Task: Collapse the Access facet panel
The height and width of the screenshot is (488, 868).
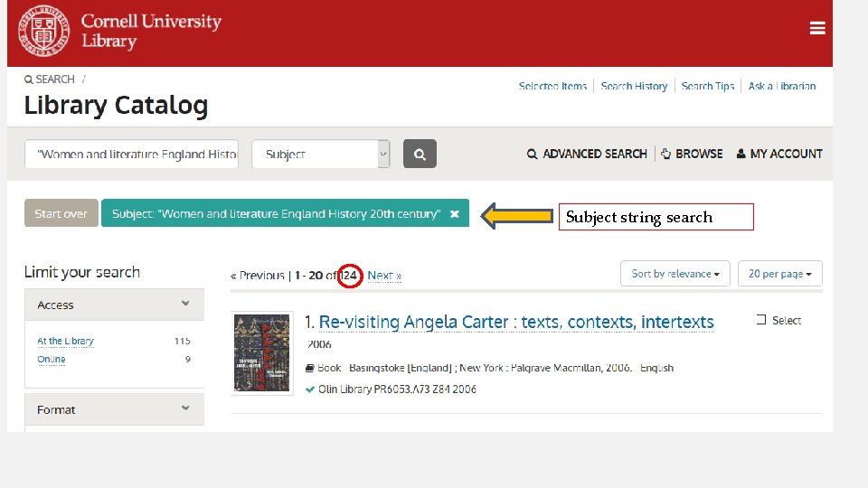Action: point(114,305)
